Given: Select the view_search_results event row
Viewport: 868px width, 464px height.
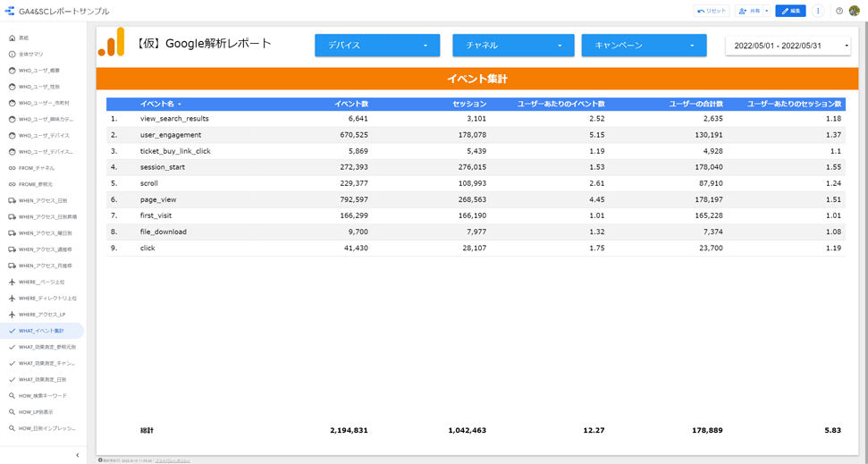Looking at the screenshot, I should pyautogui.click(x=476, y=119).
